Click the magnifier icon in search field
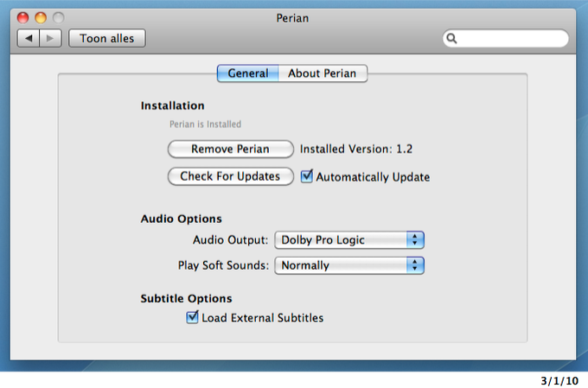 (451, 38)
